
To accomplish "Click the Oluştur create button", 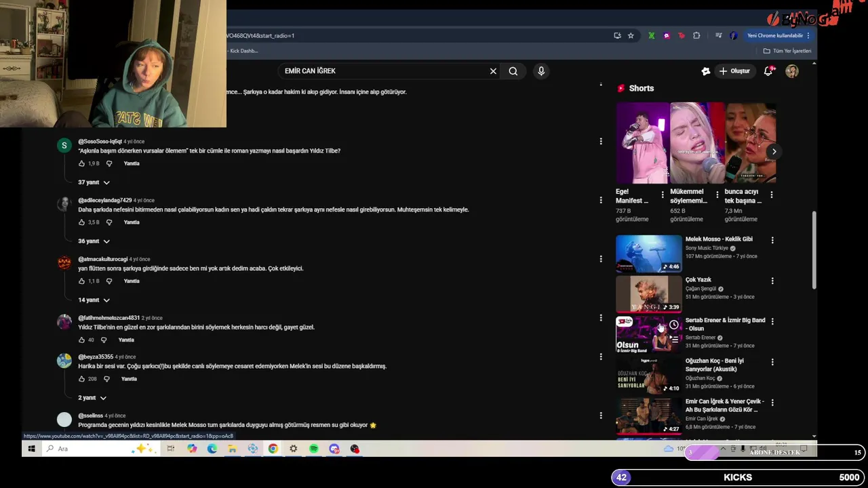I will tap(734, 71).
